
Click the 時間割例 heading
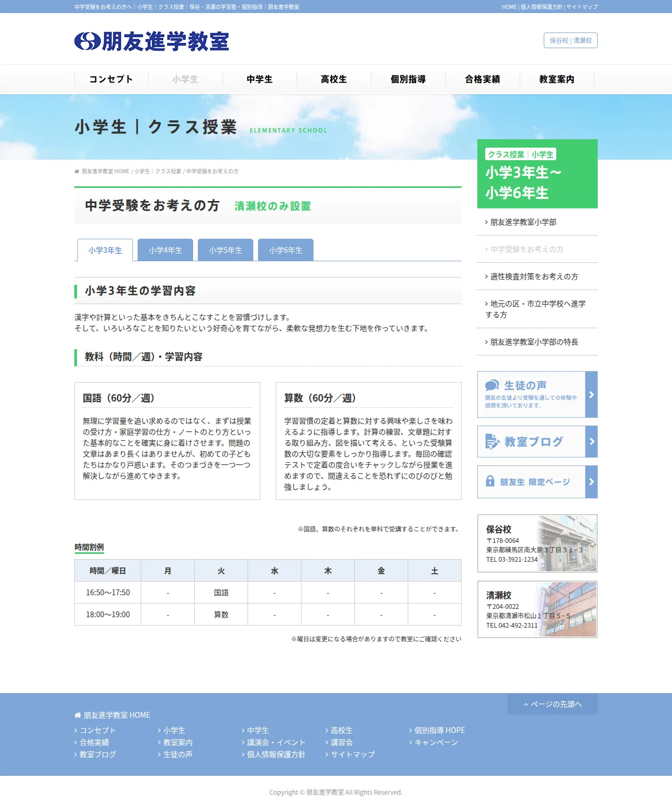pos(89,547)
